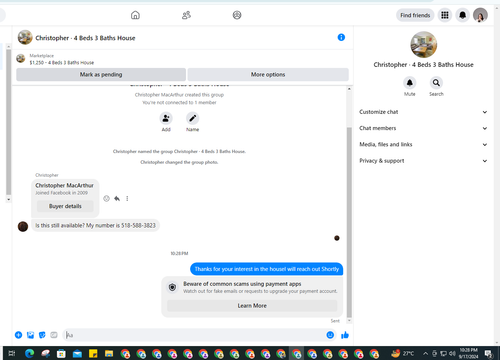Viewport: 500px width, 360px height.
Task: Show hidden system tray icons chevron
Action: [x=425, y=353]
